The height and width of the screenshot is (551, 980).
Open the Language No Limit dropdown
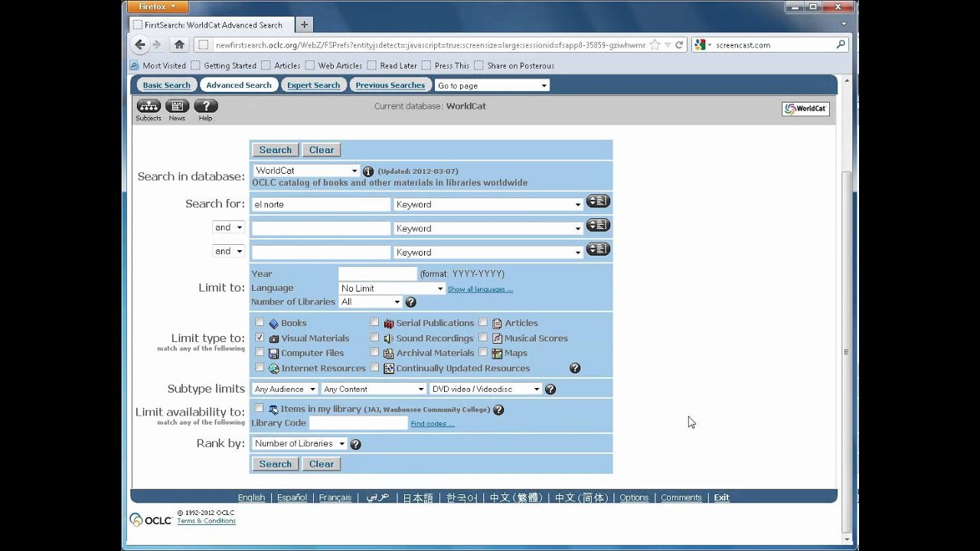(392, 289)
